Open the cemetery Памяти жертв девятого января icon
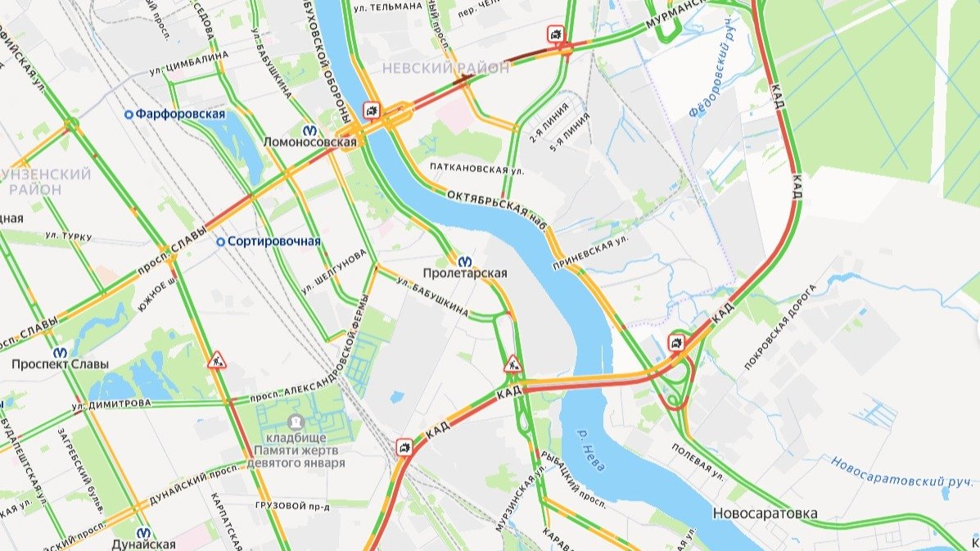This screenshot has height=551, width=980. (x=295, y=423)
